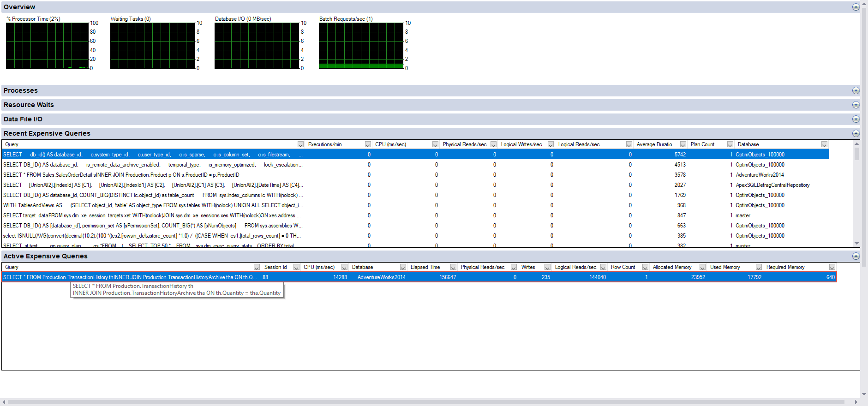The height and width of the screenshot is (406, 868).
Task: Sort active queries by Session Id header
Action: point(275,267)
